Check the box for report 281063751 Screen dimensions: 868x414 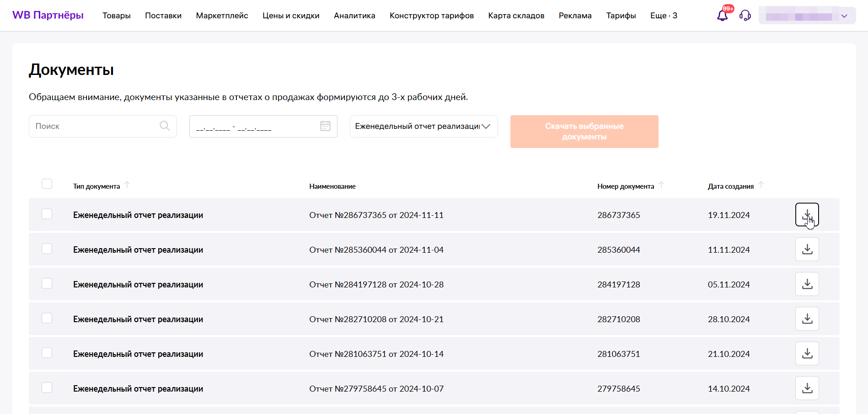[47, 353]
